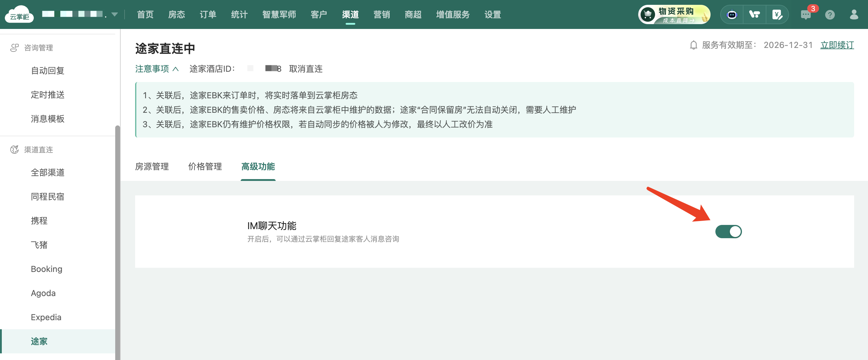Image resolution: width=868 pixels, height=360 pixels.
Task: Open the 订单 top menu
Action: click(208, 15)
